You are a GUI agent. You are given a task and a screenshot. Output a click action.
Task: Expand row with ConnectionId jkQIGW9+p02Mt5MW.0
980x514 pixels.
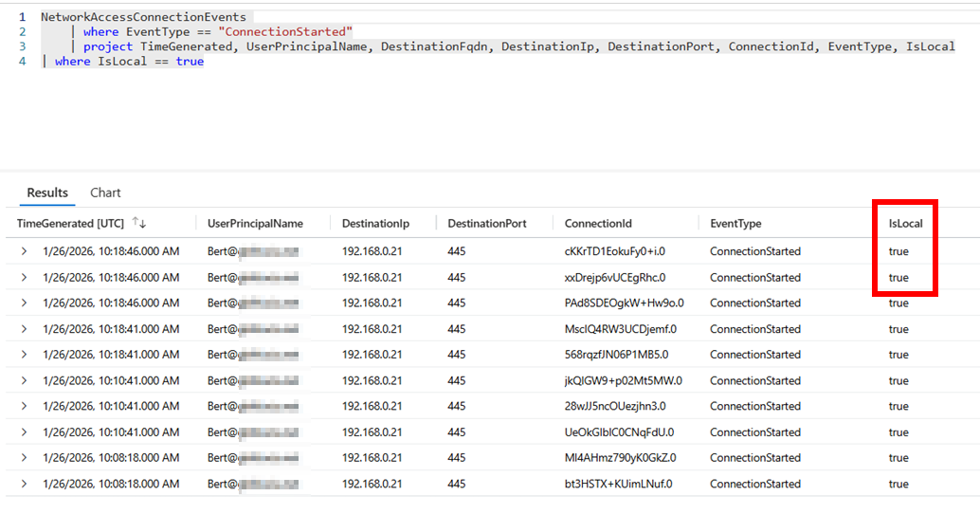pos(24,380)
